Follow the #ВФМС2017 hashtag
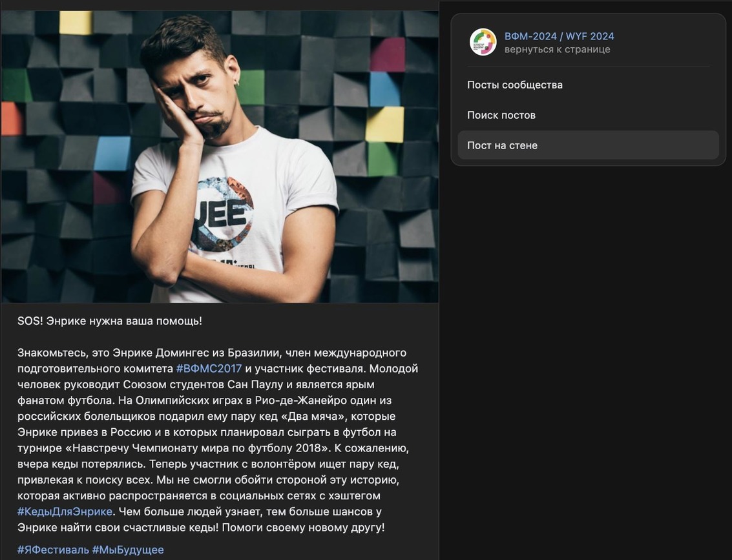 (209, 369)
